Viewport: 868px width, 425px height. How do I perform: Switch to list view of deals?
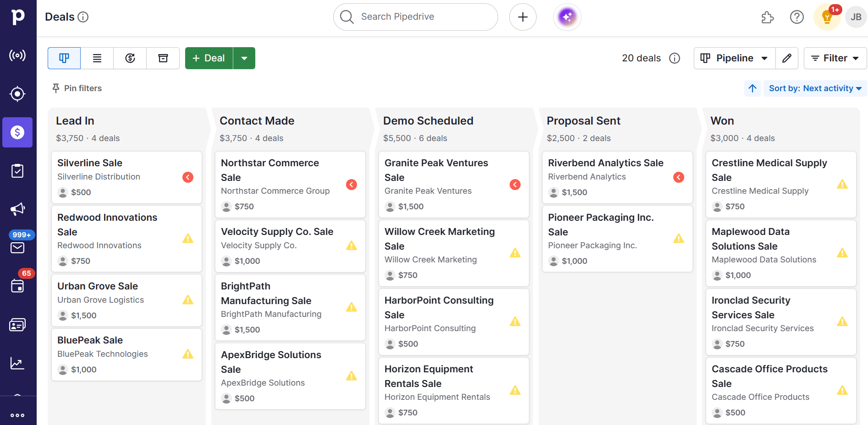97,58
